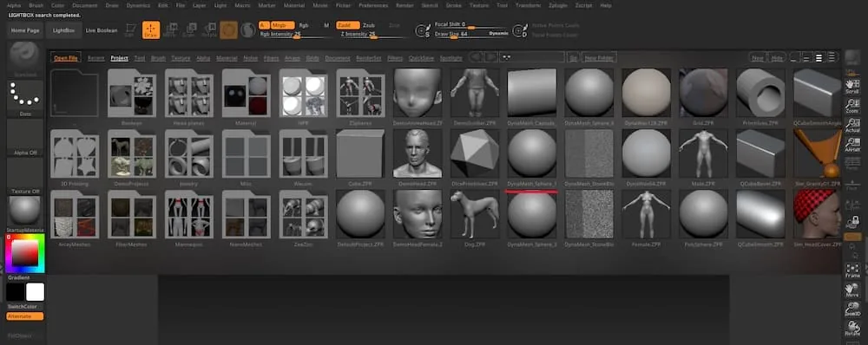
Task: Open the Preferences menu
Action: (x=373, y=5)
